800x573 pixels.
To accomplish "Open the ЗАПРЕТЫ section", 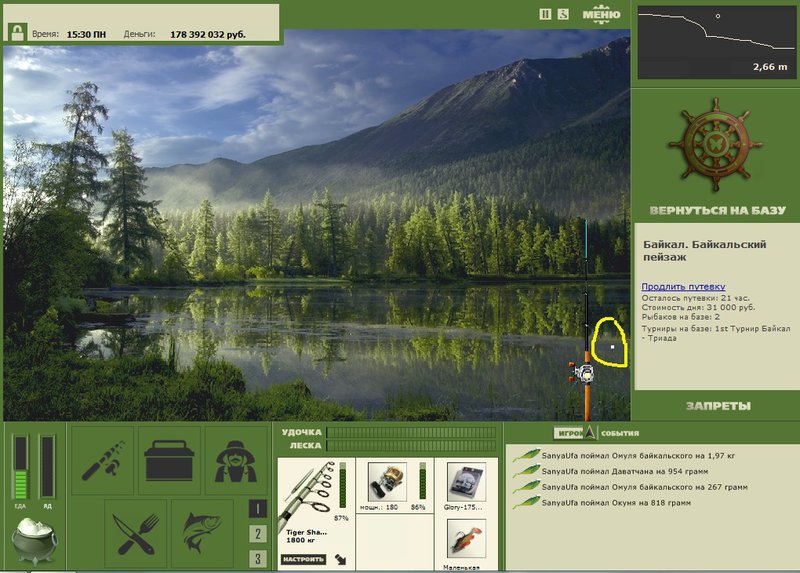I will [x=718, y=406].
